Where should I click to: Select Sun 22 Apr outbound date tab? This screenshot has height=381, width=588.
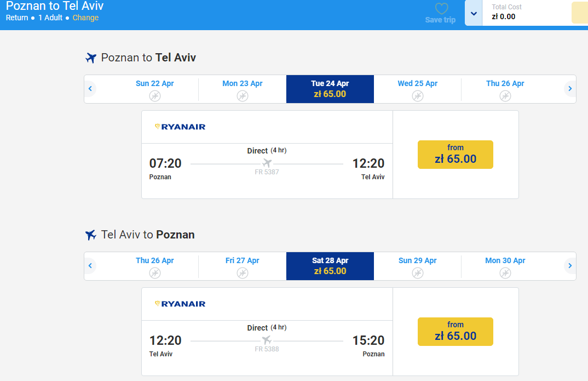point(154,89)
